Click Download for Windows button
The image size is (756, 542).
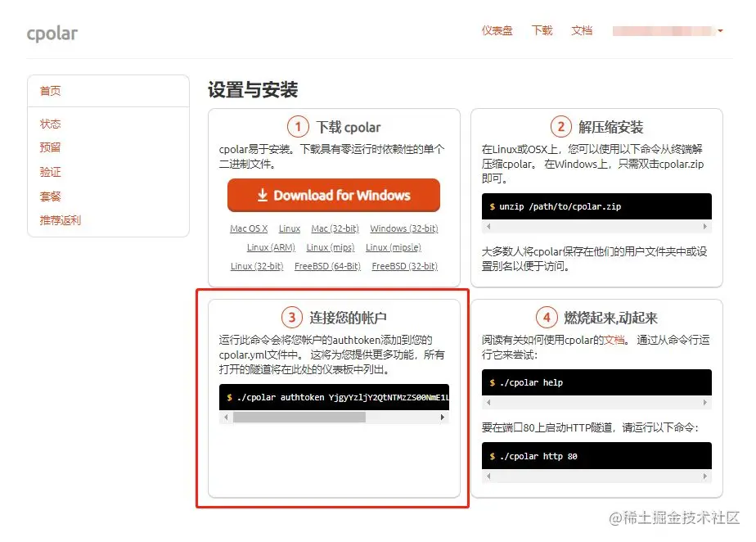pos(334,195)
